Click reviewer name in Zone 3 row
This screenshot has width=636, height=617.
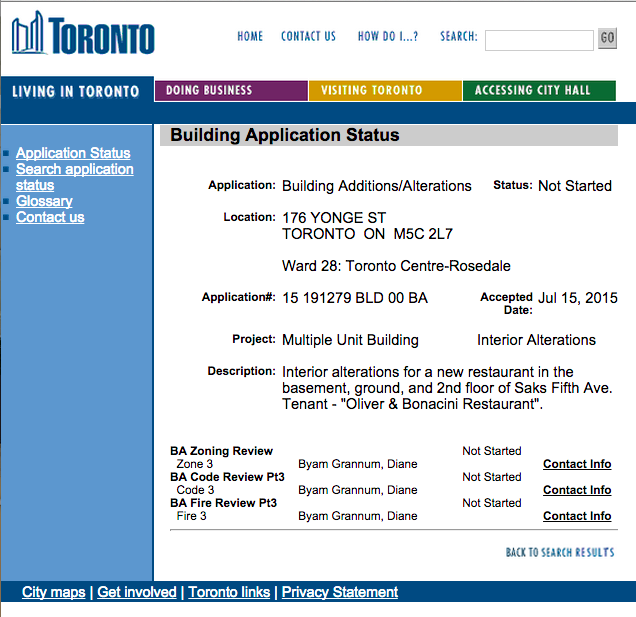tap(358, 464)
